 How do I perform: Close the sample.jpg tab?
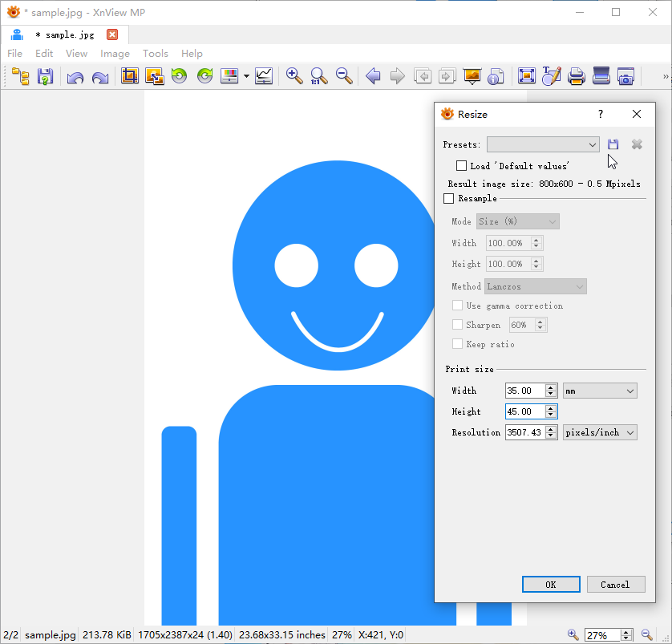(112, 34)
